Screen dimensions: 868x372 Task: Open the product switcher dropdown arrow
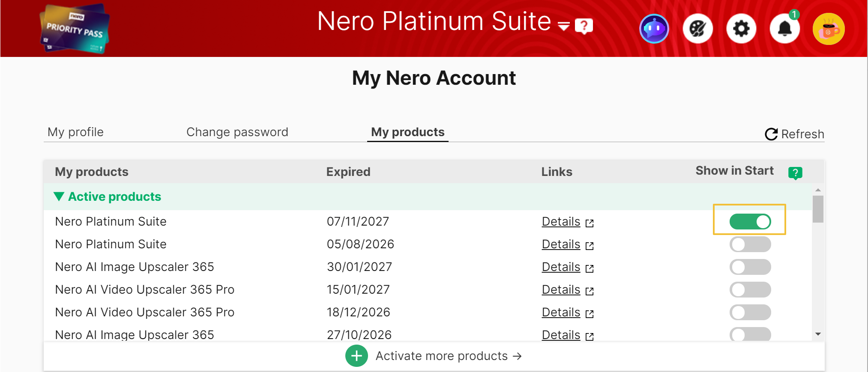coord(564,27)
